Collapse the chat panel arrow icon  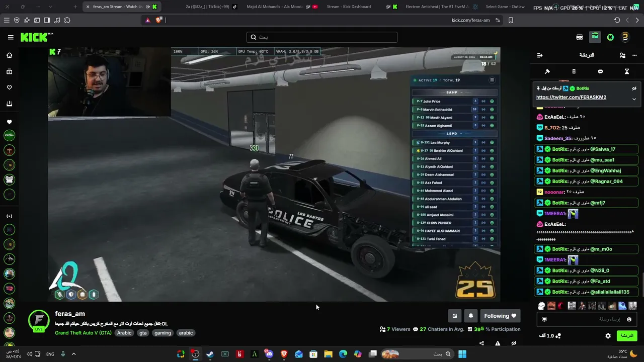[x=540, y=55]
